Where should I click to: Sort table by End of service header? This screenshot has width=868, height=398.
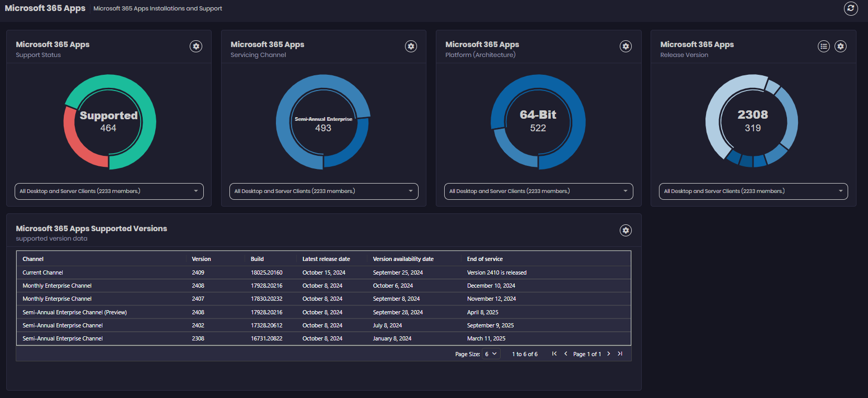tap(484, 259)
